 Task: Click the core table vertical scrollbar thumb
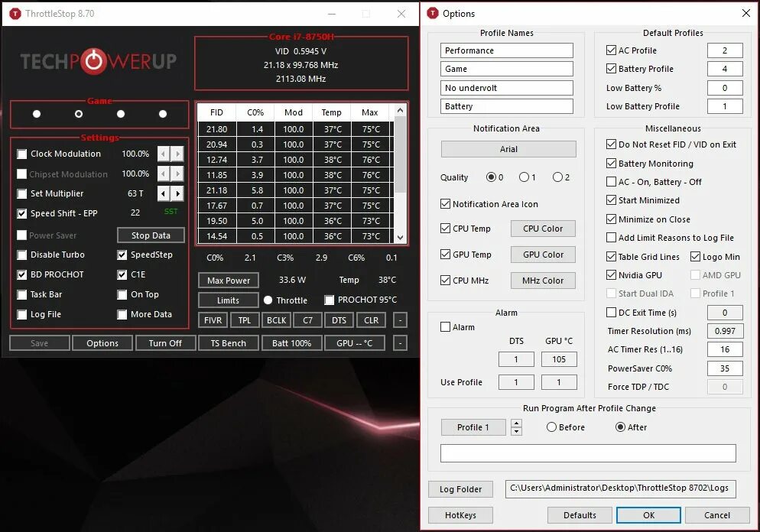coord(400,155)
